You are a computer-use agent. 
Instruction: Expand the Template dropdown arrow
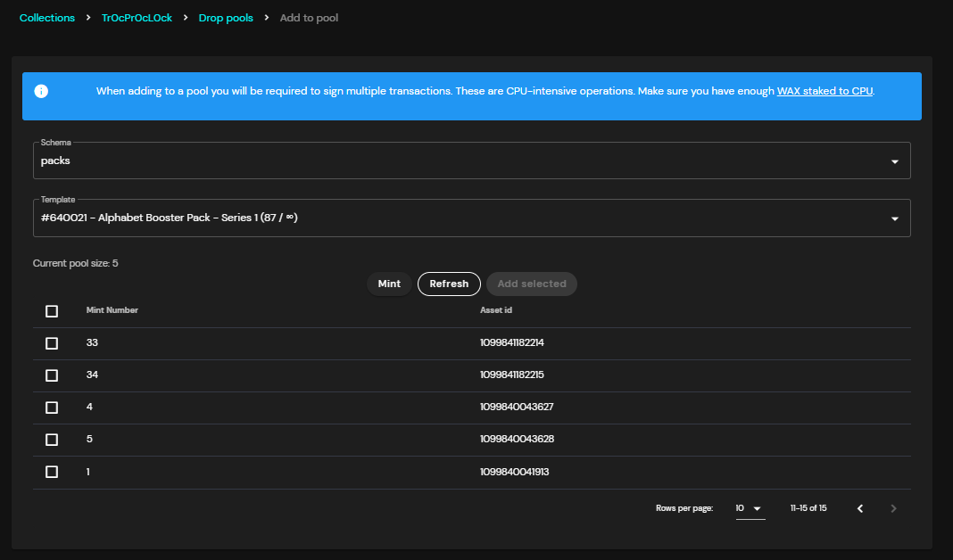[895, 218]
